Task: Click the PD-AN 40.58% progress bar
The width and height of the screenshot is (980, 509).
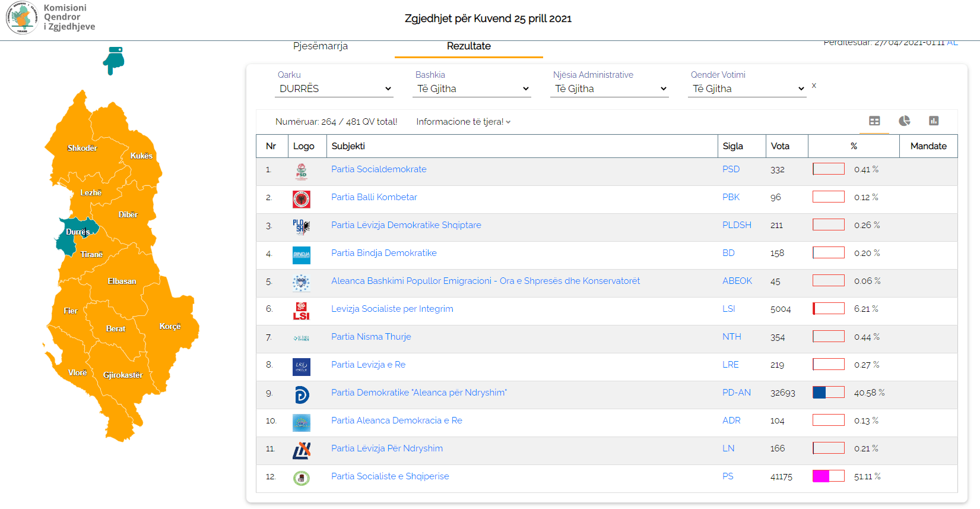Action: click(829, 392)
